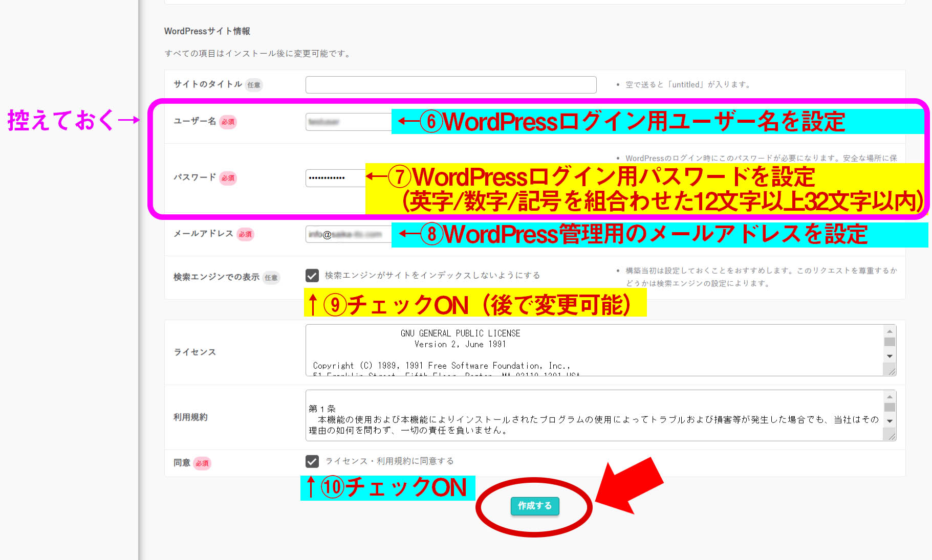Click the 'Version 2, June 1991' text
The width and height of the screenshot is (932, 560).
coord(460,344)
